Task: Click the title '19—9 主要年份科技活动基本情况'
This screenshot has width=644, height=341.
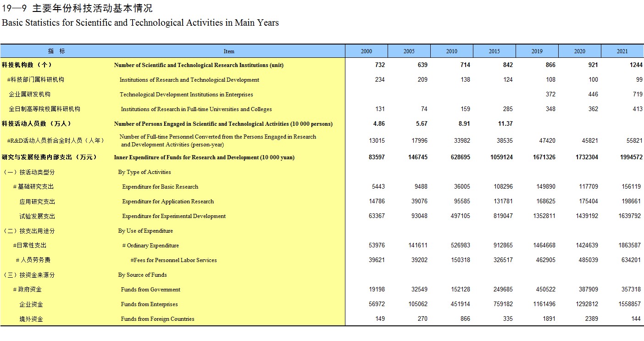Action: tap(78, 8)
